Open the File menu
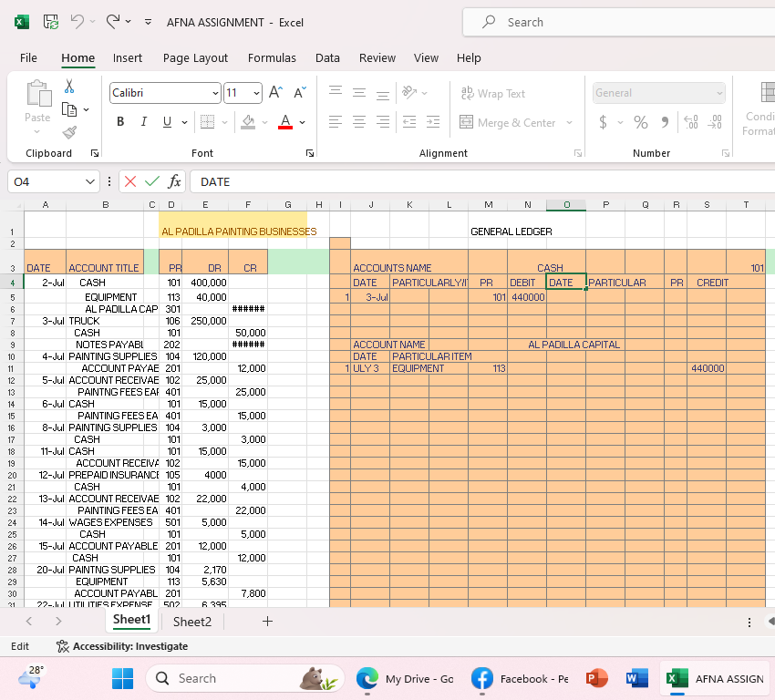This screenshot has width=775, height=700. point(28,57)
